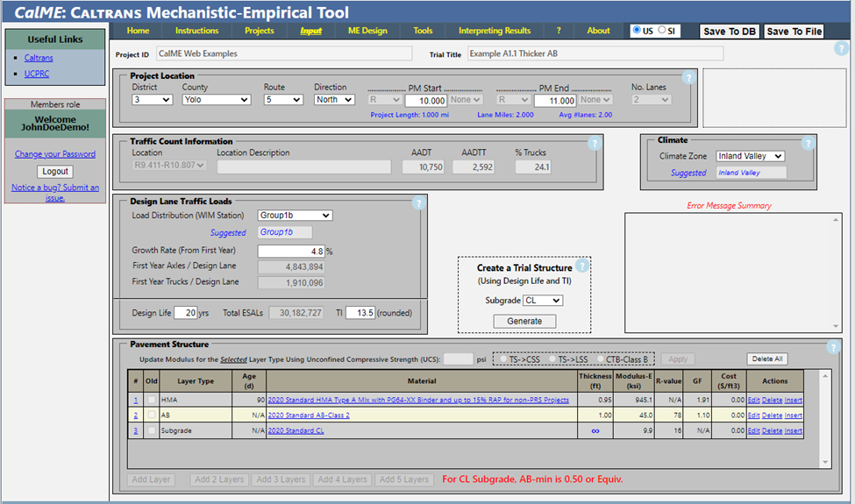Image resolution: width=855 pixels, height=504 pixels.
Task: Open the Interpreting Results menu item
Action: point(494,31)
